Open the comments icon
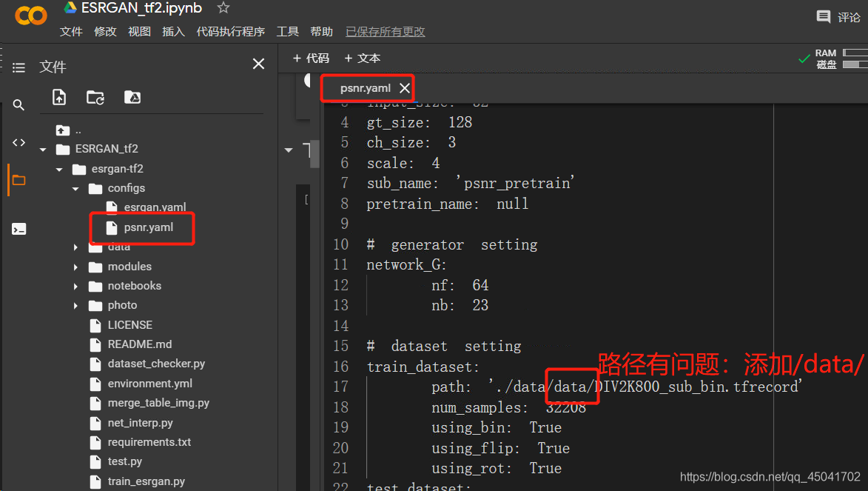The width and height of the screenshot is (868, 491). (x=823, y=17)
